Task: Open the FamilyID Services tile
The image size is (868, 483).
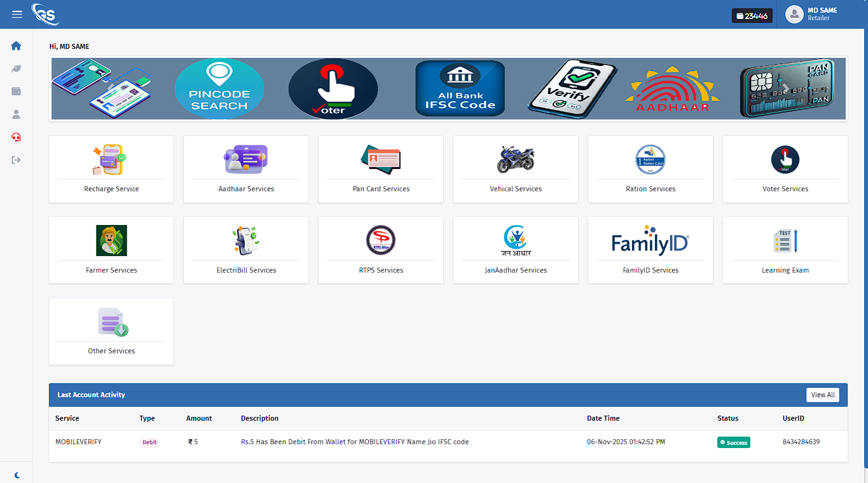Action: point(650,250)
